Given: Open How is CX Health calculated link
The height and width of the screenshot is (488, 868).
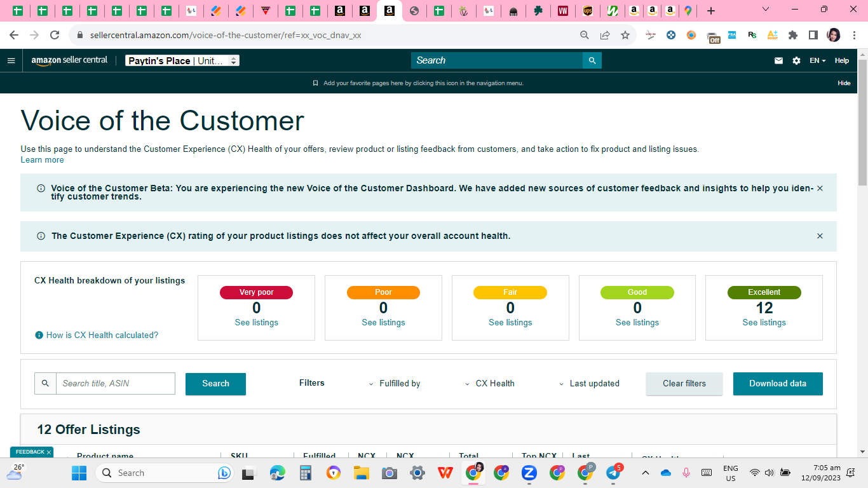Looking at the screenshot, I should pyautogui.click(x=102, y=335).
